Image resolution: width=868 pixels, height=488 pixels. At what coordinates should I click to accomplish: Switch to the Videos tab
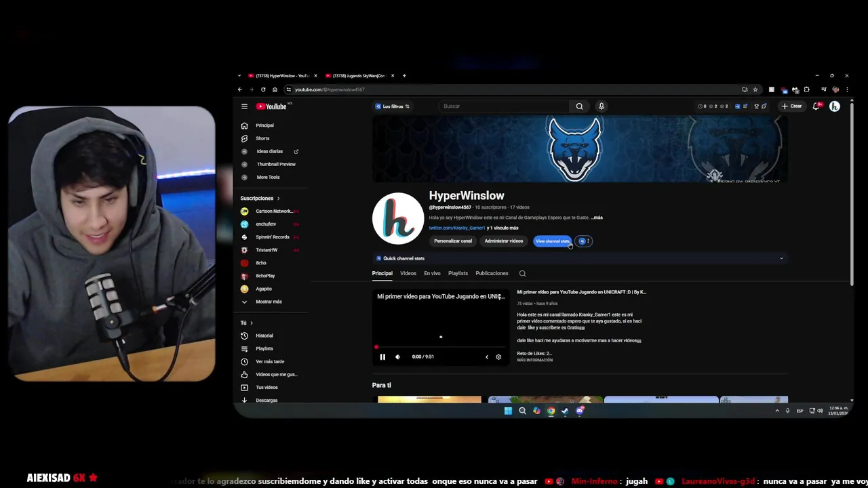[408, 273]
